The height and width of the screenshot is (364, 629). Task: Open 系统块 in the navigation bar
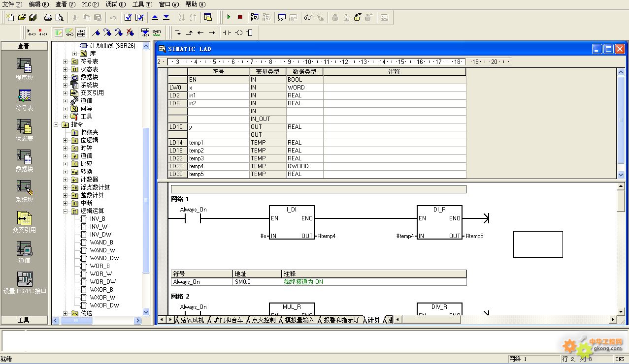point(24,191)
